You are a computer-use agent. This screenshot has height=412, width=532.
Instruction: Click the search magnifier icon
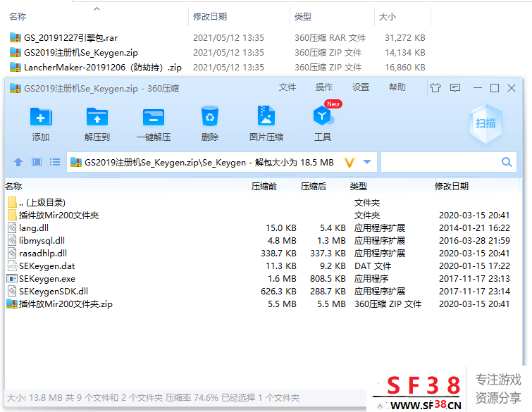(x=507, y=162)
